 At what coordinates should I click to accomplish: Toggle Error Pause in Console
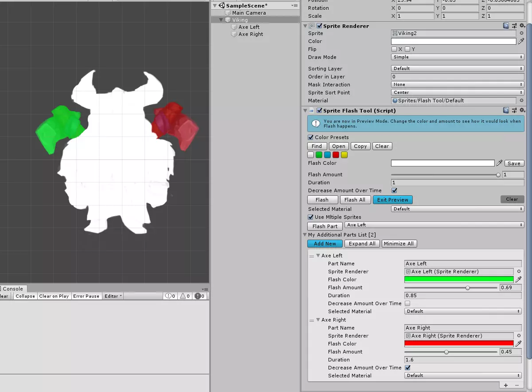(86, 296)
